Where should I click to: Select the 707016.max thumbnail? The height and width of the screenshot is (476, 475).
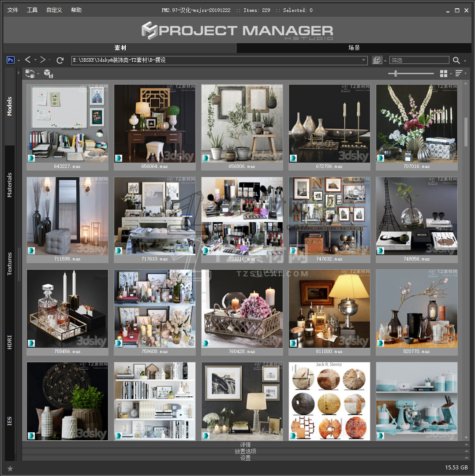click(x=417, y=127)
